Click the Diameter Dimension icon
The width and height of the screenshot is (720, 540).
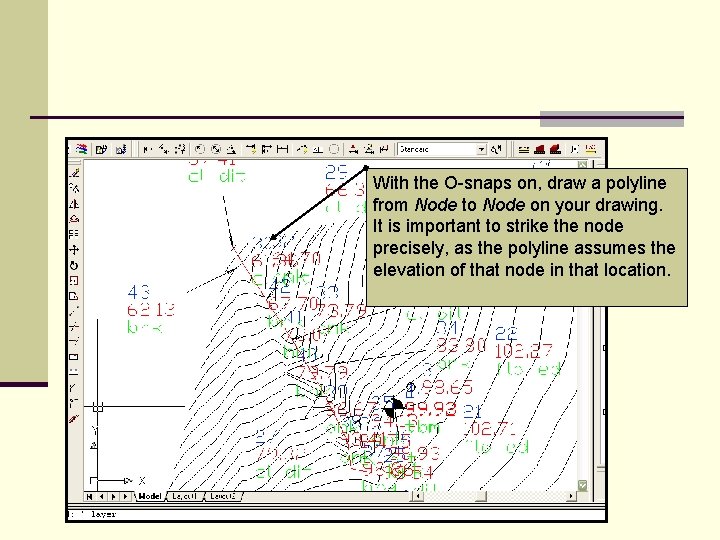[215, 149]
